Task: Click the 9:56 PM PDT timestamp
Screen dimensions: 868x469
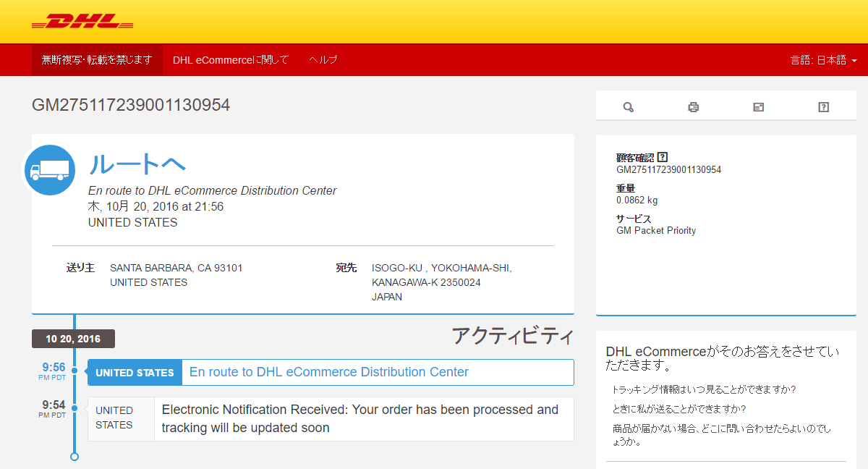Action: (x=53, y=371)
